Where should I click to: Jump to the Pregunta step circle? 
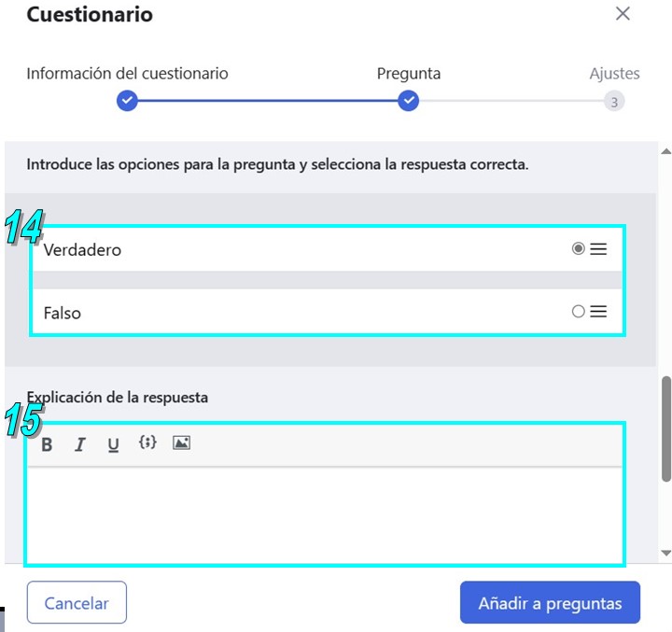[408, 101]
